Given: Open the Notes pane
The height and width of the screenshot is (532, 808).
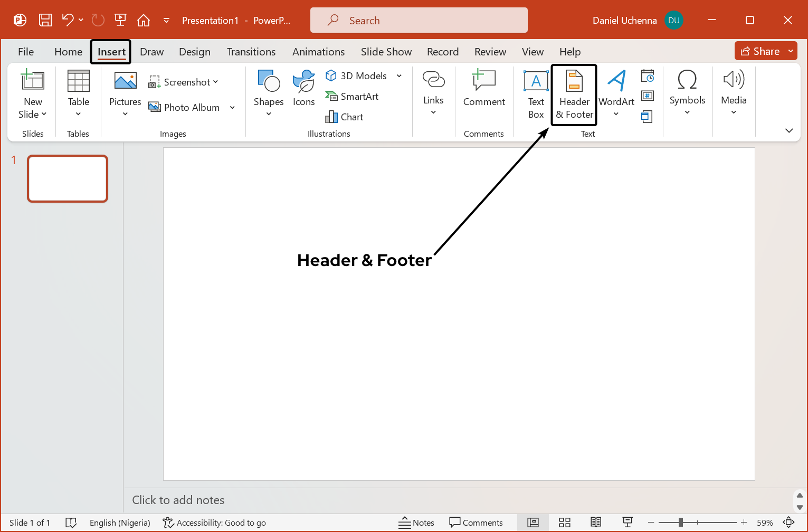Looking at the screenshot, I should 416,522.
